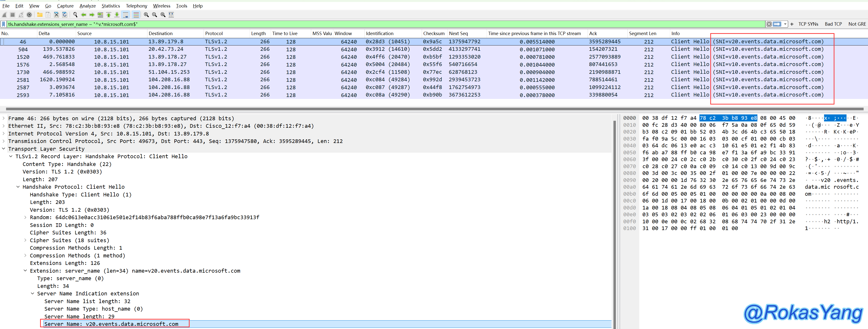Clear the display filter X icon
The width and height of the screenshot is (868, 329).
[x=769, y=24]
